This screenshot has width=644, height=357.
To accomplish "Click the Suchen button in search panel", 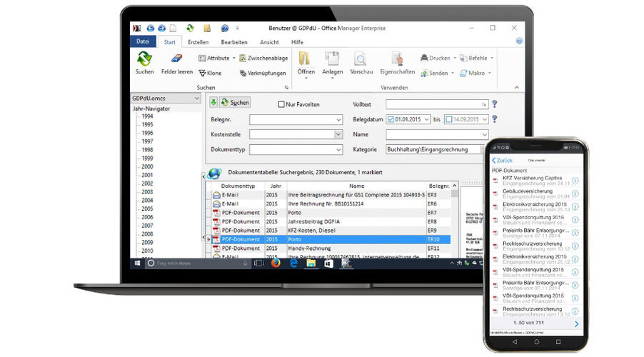I will [234, 102].
